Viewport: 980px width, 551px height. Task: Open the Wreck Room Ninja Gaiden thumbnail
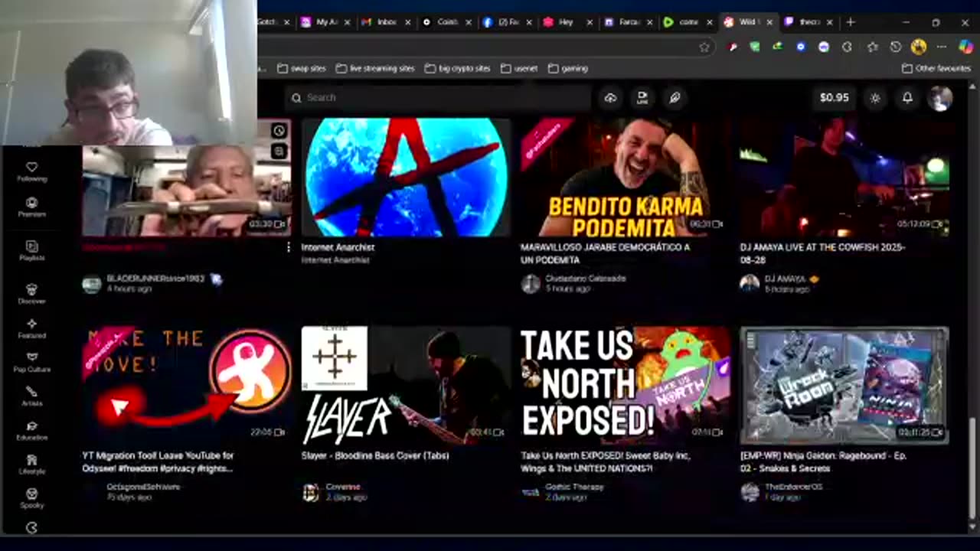(x=844, y=385)
